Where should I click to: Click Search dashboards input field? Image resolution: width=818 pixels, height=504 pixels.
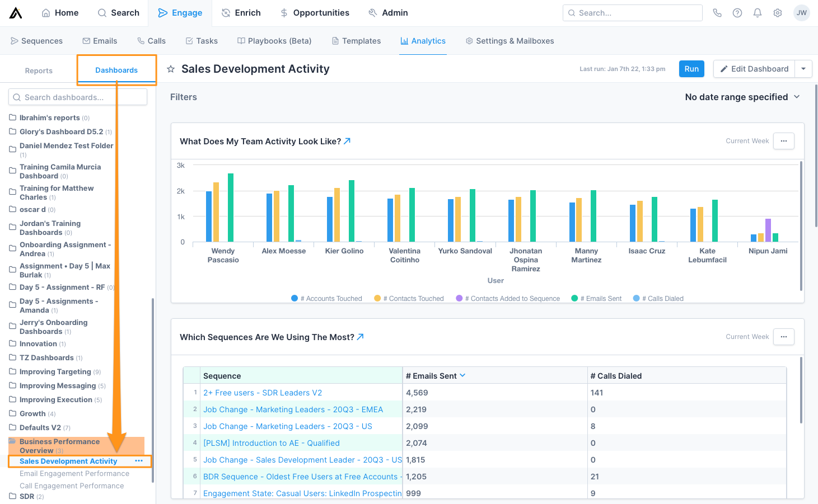pos(78,97)
